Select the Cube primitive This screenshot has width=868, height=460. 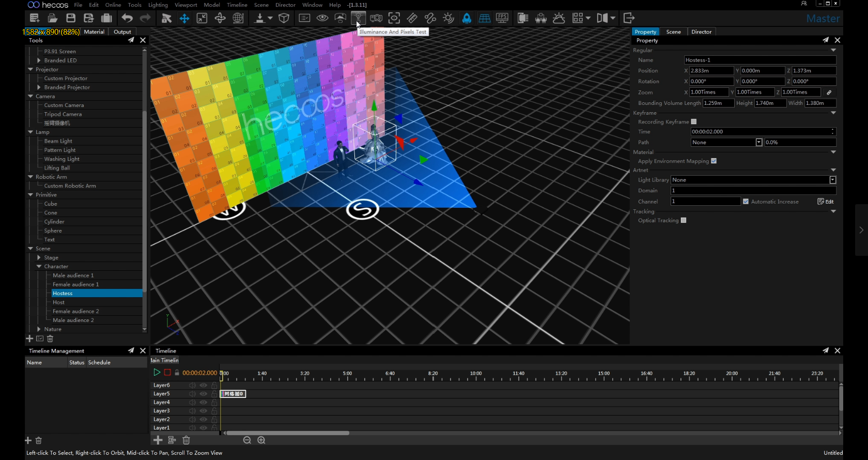(51, 204)
